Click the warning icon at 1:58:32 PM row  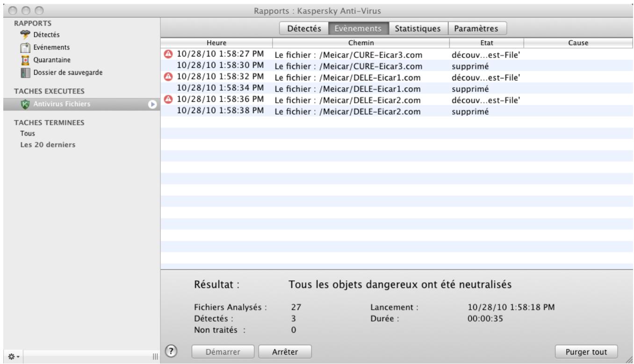(168, 77)
